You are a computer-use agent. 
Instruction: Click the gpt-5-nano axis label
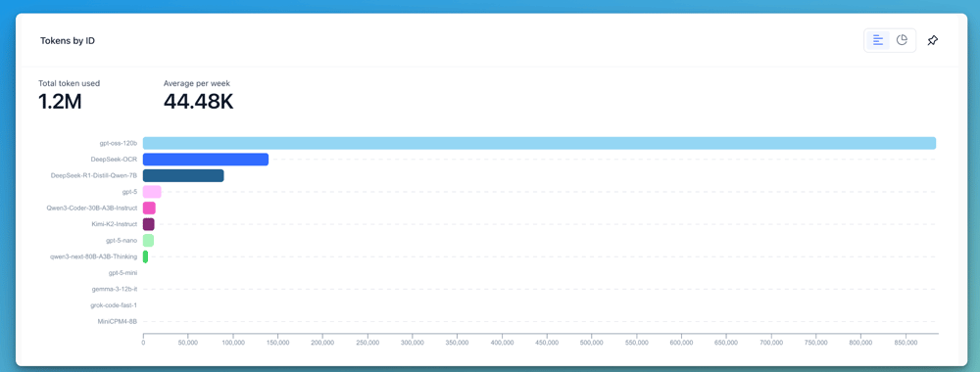122,240
